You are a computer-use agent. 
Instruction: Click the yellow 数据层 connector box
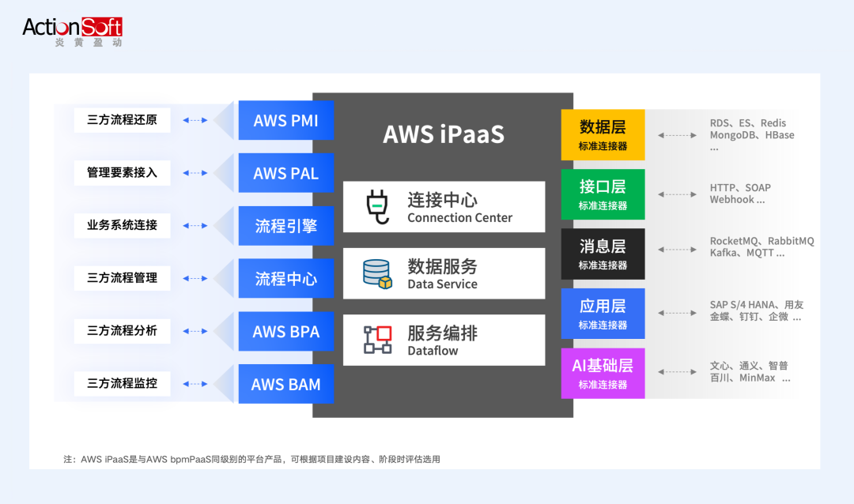(603, 134)
